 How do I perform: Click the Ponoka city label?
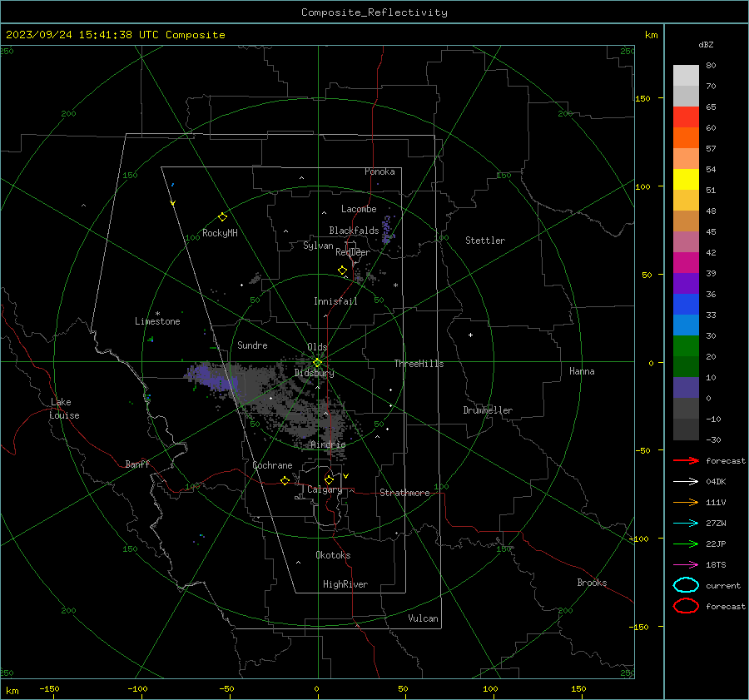tap(379, 171)
